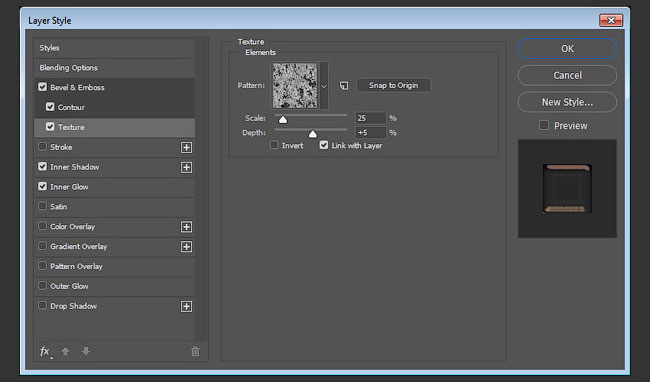Click the Scale percentage input field

371,118
